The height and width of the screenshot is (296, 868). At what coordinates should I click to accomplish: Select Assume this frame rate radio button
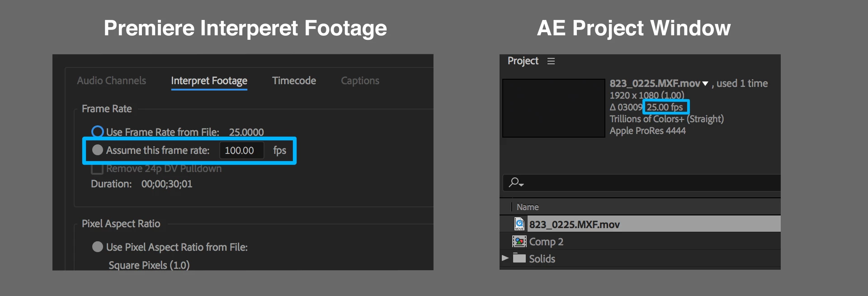coord(97,150)
